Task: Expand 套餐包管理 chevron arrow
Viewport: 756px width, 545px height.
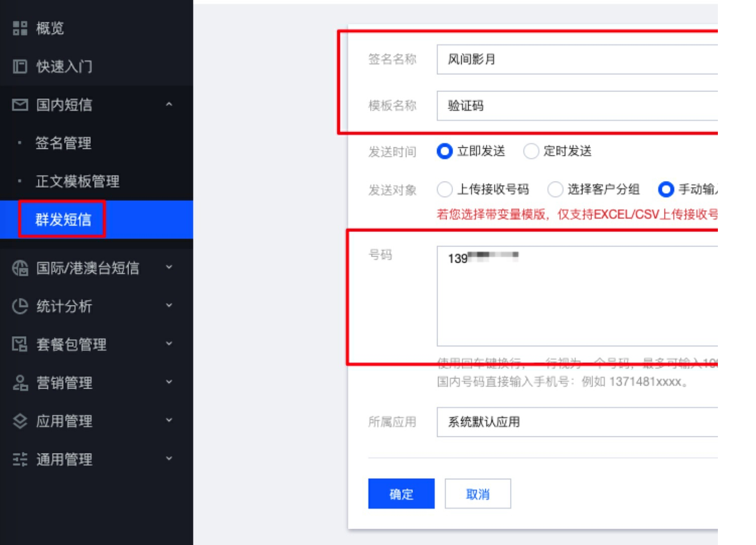Action: coord(169,344)
